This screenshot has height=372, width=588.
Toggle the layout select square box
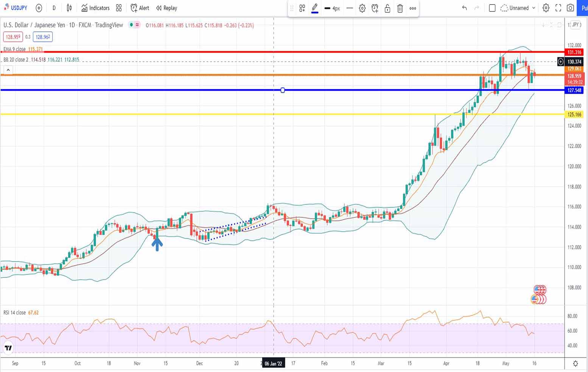pos(492,8)
